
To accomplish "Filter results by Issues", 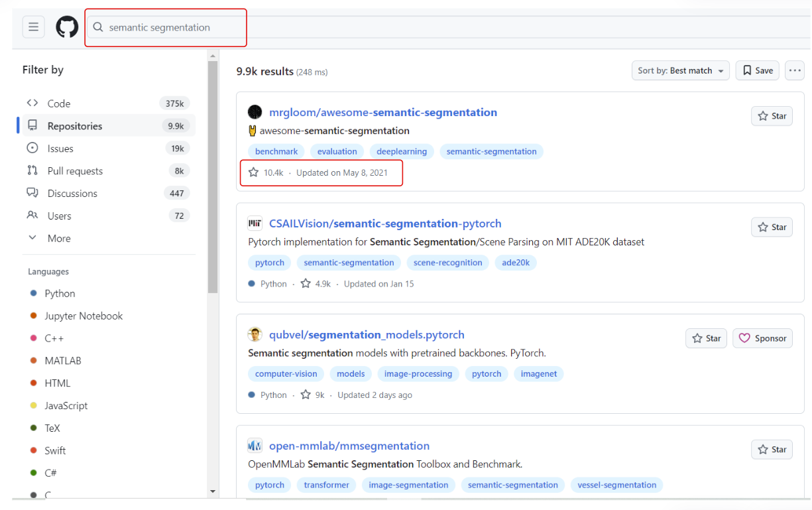I will pyautogui.click(x=107, y=149).
